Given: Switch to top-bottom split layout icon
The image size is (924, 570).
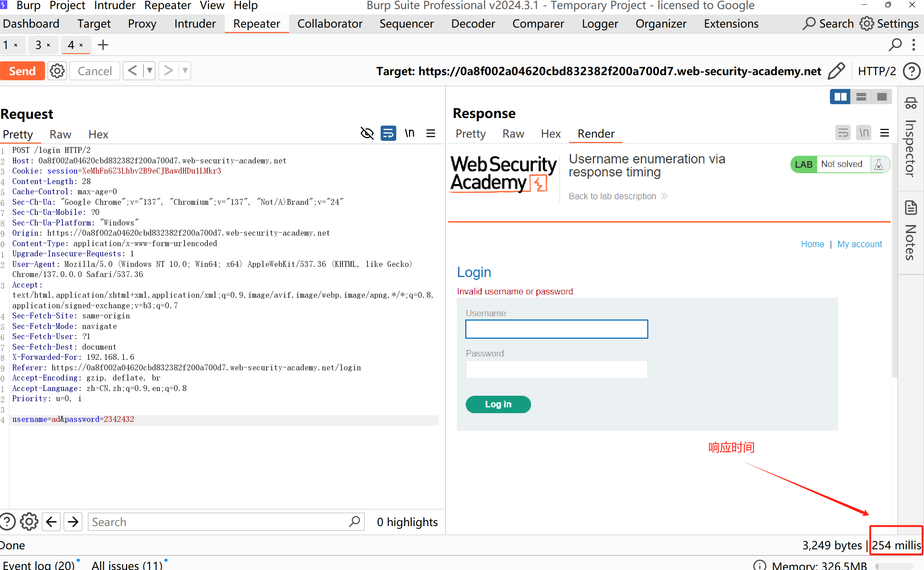Looking at the screenshot, I should coord(861,97).
